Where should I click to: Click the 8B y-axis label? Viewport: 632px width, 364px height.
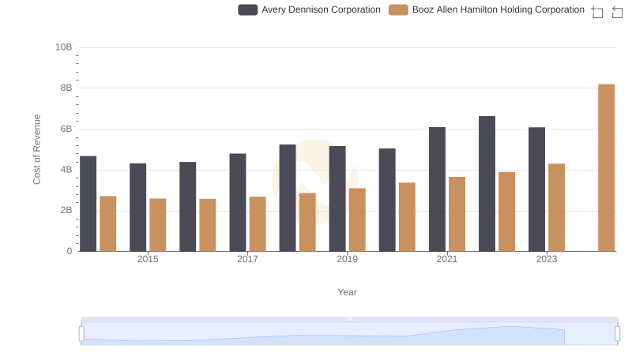tap(66, 88)
